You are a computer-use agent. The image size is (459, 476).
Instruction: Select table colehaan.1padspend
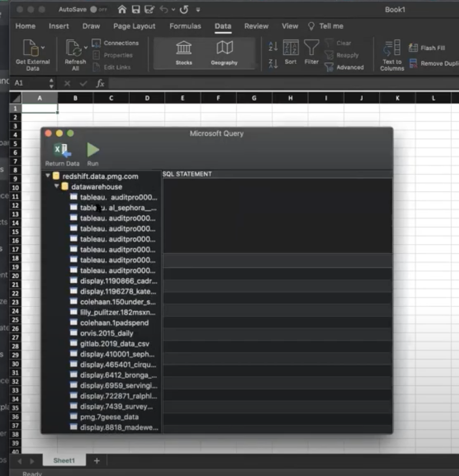point(110,323)
